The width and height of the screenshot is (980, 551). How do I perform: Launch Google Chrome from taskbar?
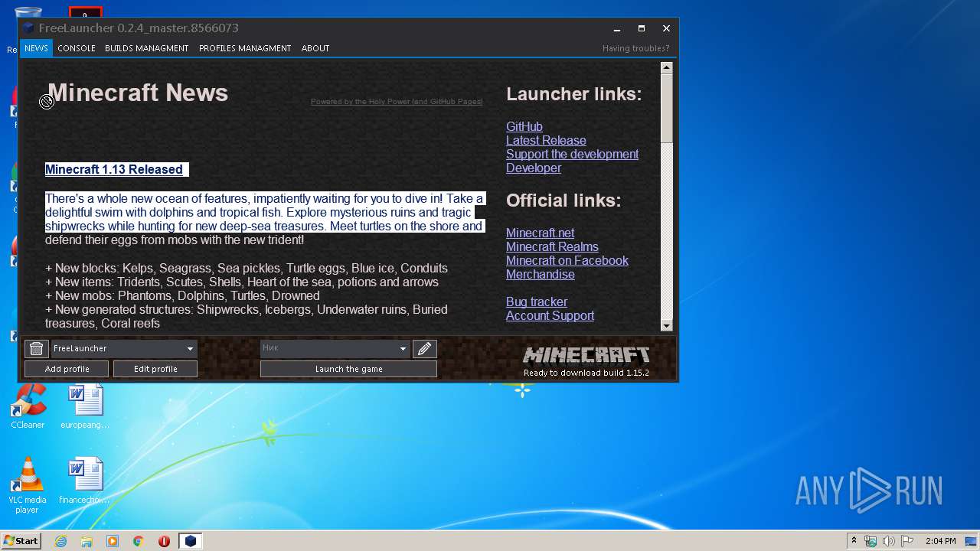[139, 541]
